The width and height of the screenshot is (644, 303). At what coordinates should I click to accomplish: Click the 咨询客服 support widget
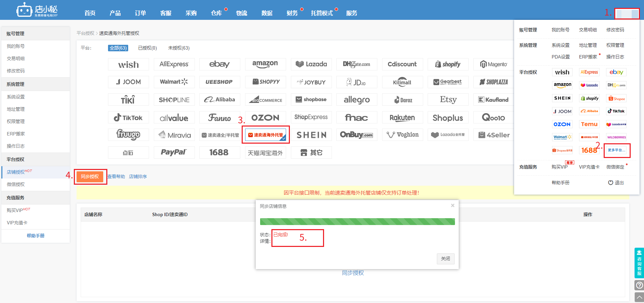point(639,263)
